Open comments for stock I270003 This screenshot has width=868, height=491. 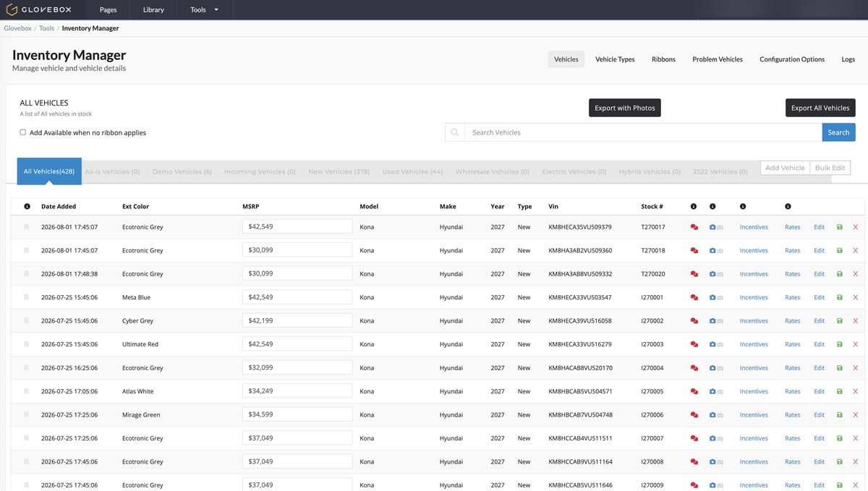(x=694, y=344)
